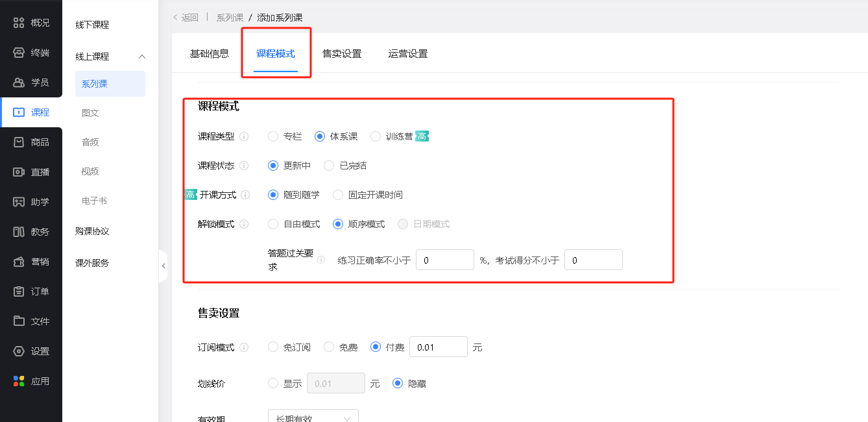The height and width of the screenshot is (422, 868).
Task: Click the 概况 overview icon in sidebar
Action: tap(19, 23)
